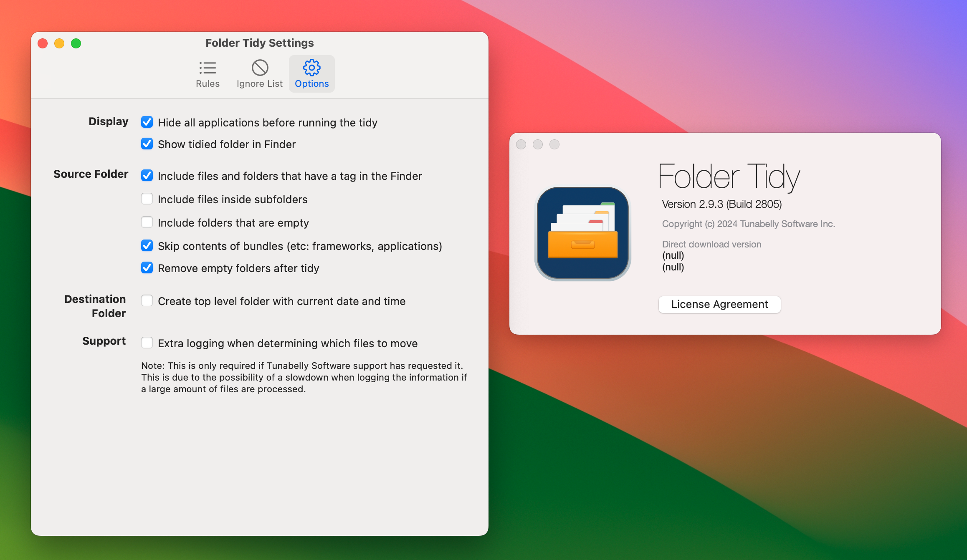
Task: Minimize the Folder Tidy Settings window
Action: (x=59, y=43)
